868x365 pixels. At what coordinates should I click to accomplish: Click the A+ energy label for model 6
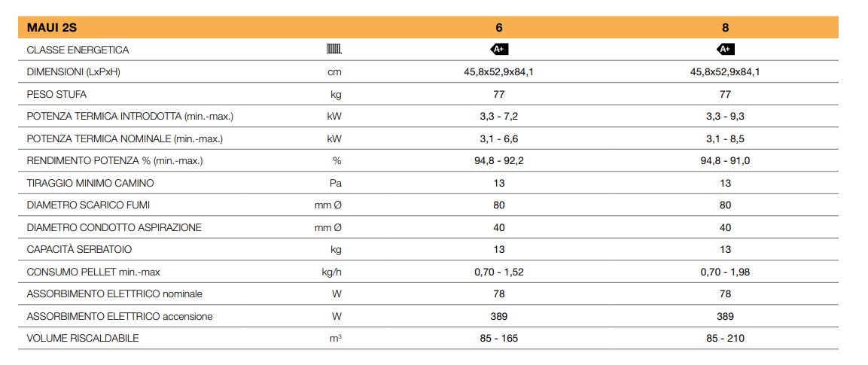pyautogui.click(x=499, y=50)
